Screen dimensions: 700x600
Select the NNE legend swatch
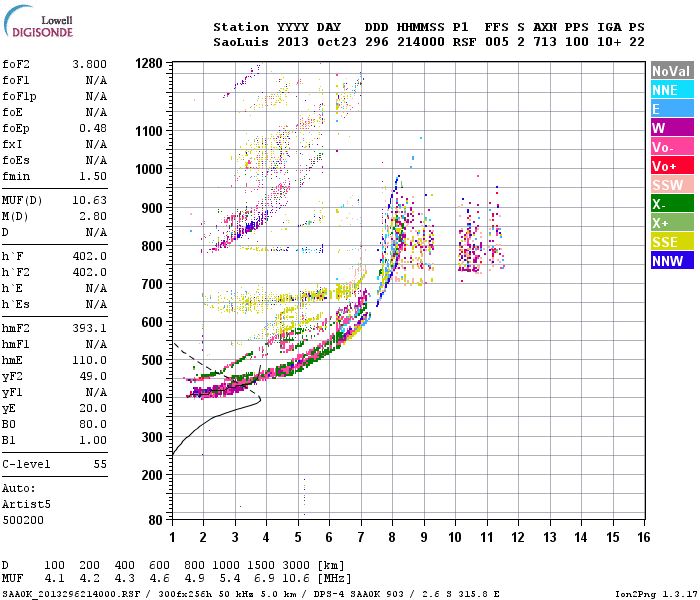[x=672, y=90]
